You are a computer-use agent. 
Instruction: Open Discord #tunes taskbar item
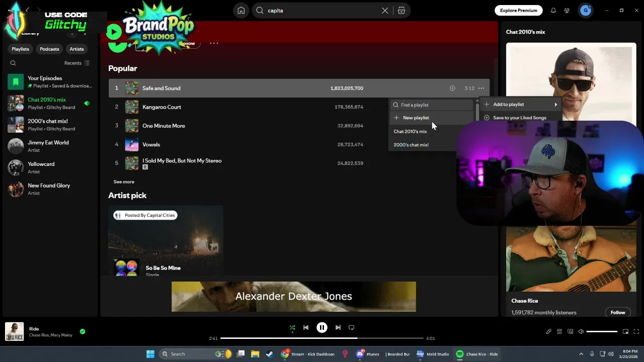click(368, 354)
